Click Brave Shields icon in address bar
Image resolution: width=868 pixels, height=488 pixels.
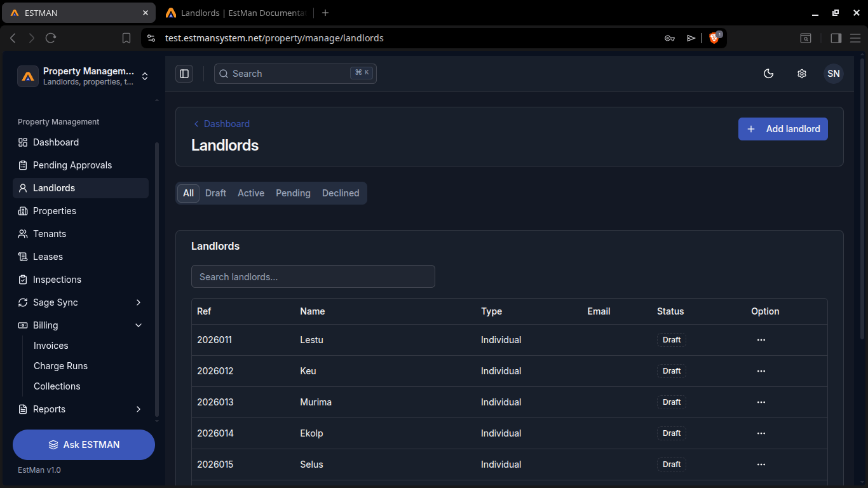tap(715, 38)
